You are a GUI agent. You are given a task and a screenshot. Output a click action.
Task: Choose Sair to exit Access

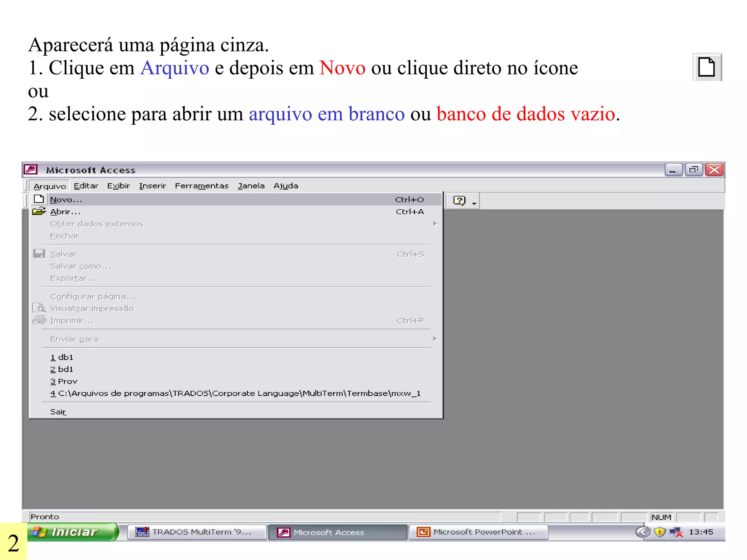point(58,412)
